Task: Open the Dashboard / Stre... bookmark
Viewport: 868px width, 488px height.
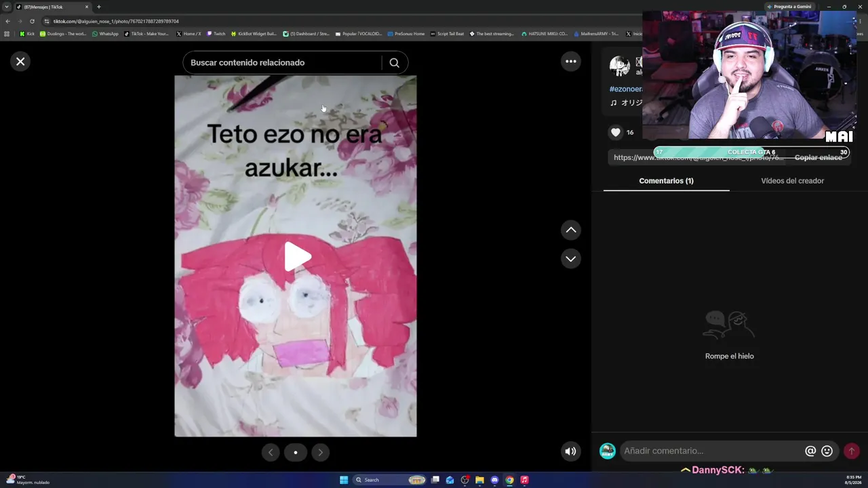Action: pos(306,34)
